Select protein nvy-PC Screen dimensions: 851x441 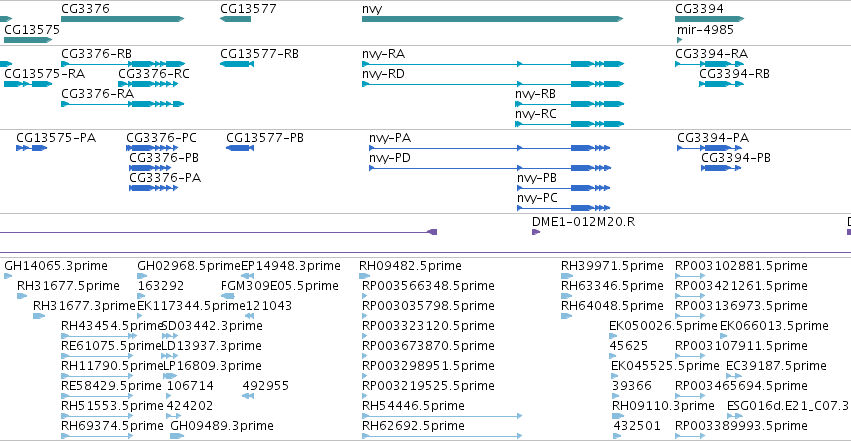(x=563, y=208)
